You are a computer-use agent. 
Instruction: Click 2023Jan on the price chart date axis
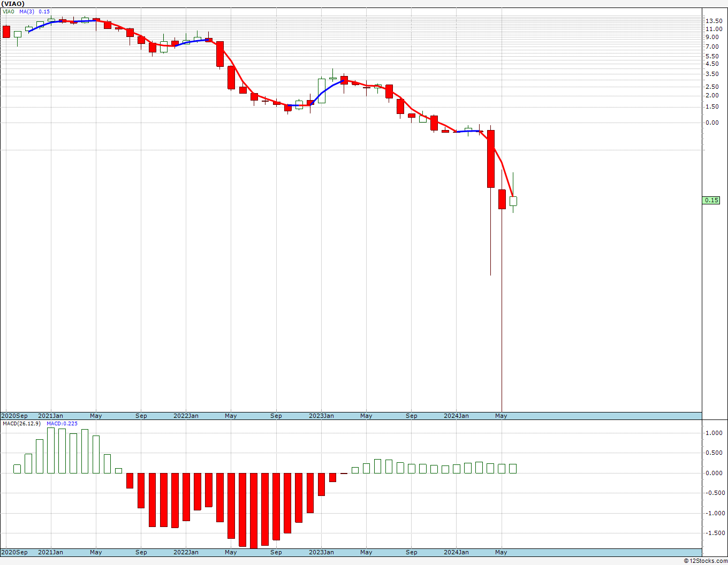coord(321,416)
